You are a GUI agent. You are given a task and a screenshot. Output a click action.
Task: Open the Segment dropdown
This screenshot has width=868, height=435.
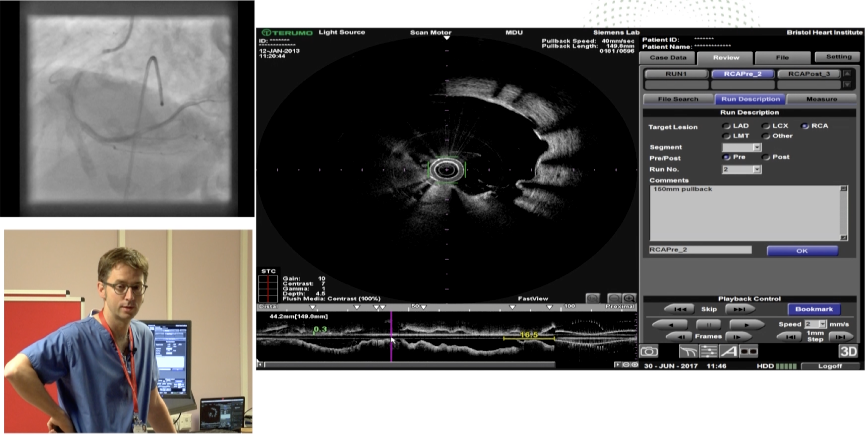pyautogui.click(x=757, y=147)
